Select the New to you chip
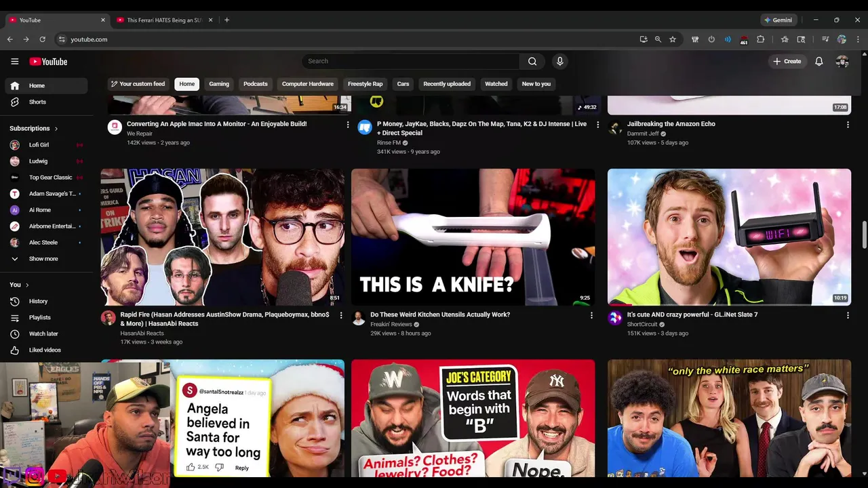This screenshot has height=488, width=868. 536,84
